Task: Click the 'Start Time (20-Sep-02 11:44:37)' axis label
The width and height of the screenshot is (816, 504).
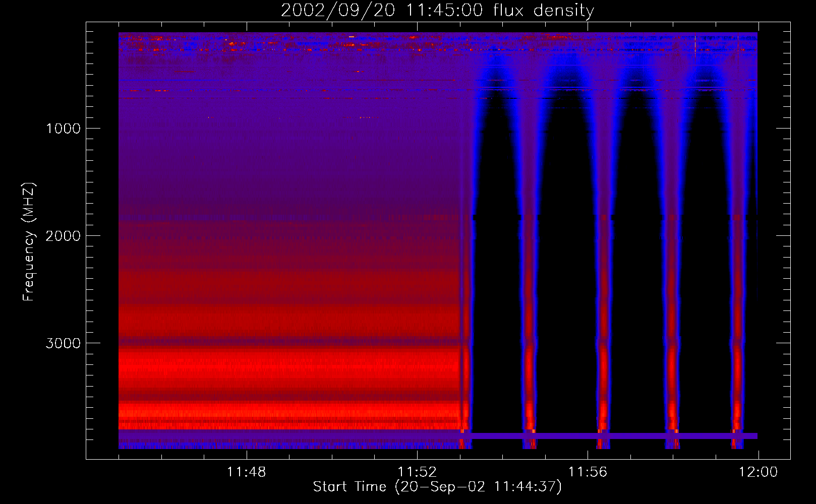Action: coord(437,487)
